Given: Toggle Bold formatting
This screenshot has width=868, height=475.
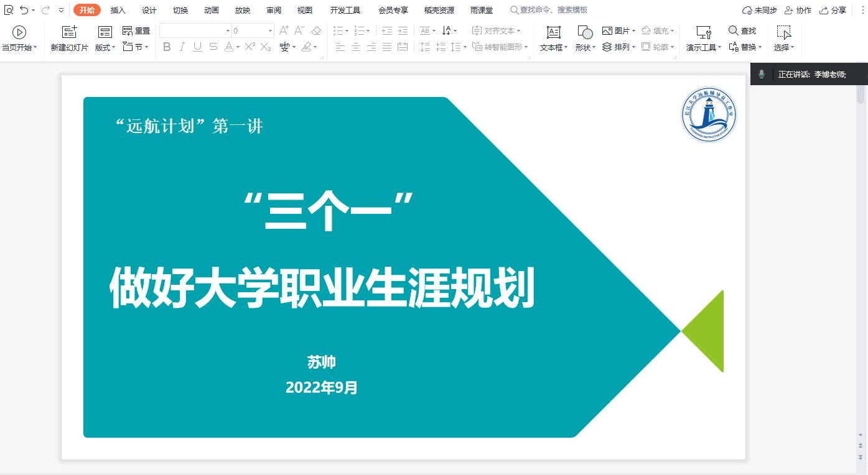Looking at the screenshot, I should (x=167, y=47).
